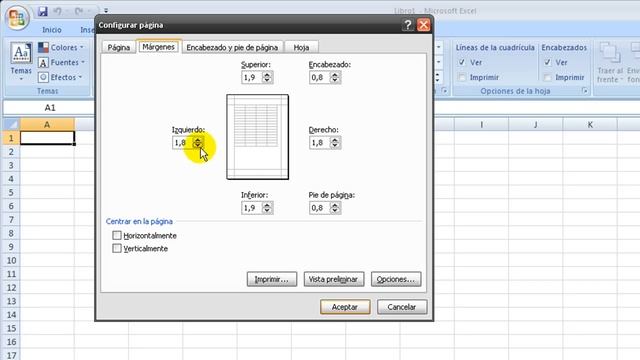Open Temas themes gallery
This screenshot has height=360, width=640.
(x=21, y=61)
